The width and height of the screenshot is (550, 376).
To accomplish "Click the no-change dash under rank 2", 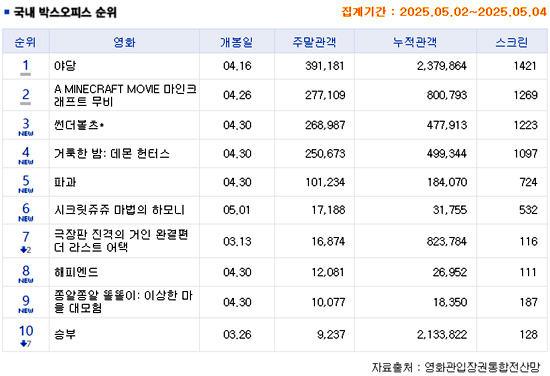I will [x=26, y=103].
